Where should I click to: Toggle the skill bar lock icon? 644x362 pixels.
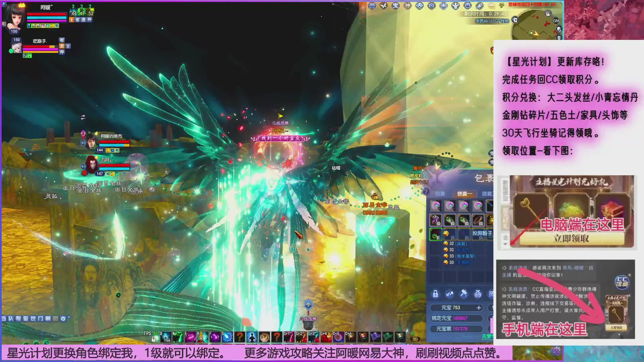pyautogui.click(x=154, y=339)
